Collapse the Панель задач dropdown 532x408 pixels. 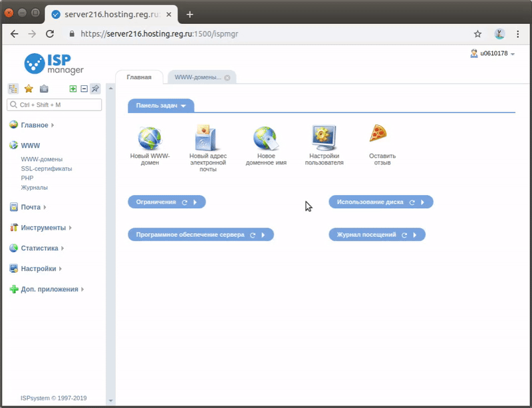pos(161,105)
